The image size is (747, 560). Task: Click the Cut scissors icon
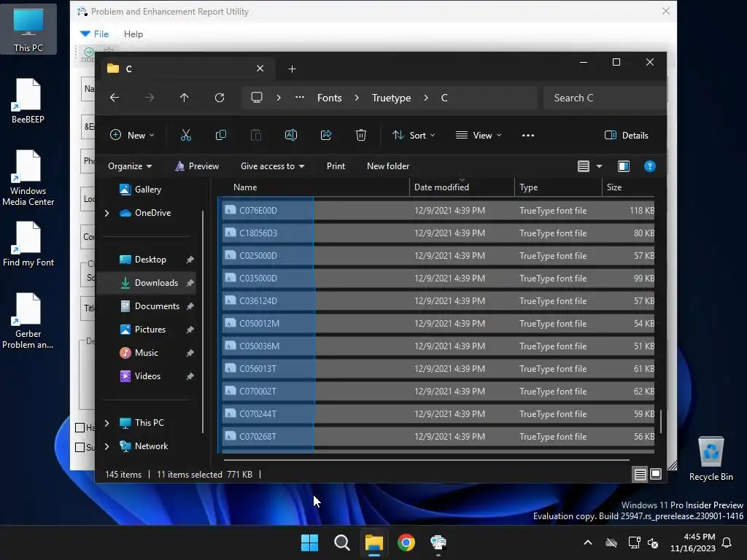click(186, 135)
